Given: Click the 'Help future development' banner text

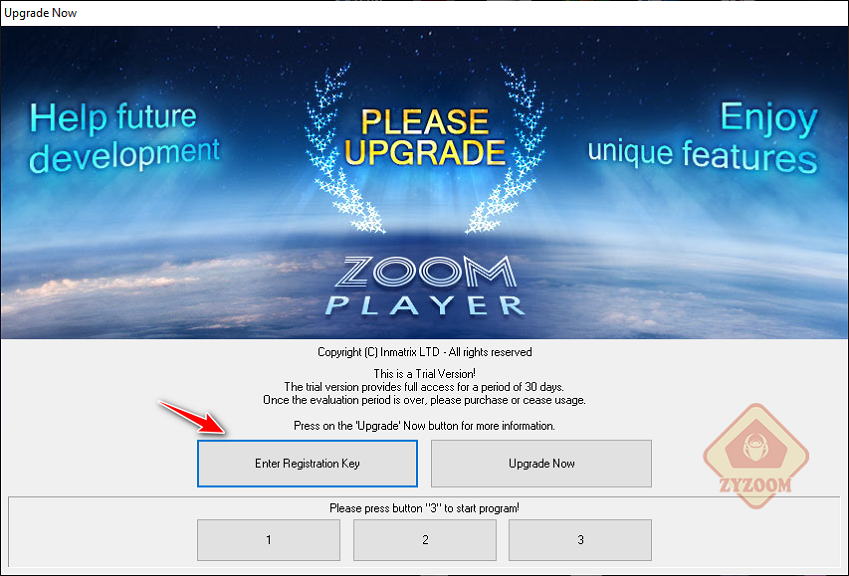Looking at the screenshot, I should pos(125,138).
